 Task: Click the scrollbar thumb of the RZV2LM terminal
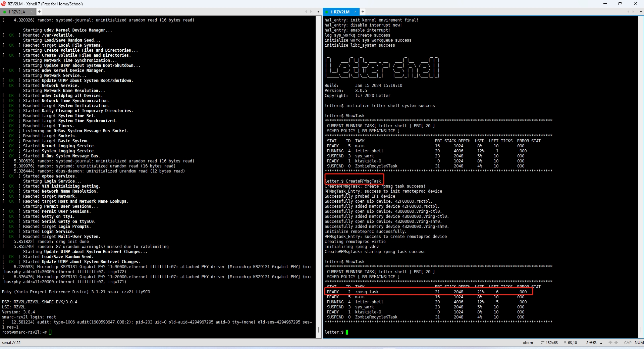tap(641, 330)
